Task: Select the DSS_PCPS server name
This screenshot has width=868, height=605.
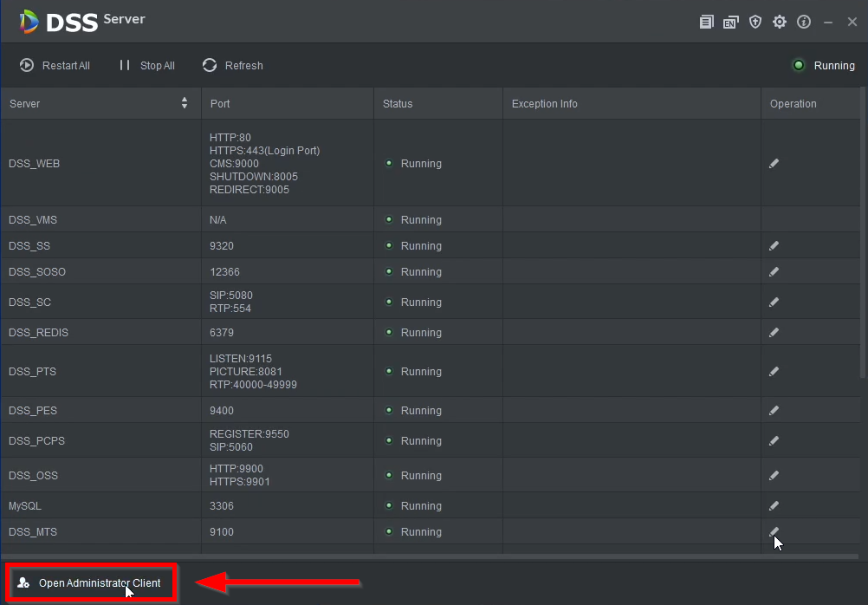Action: pos(36,441)
